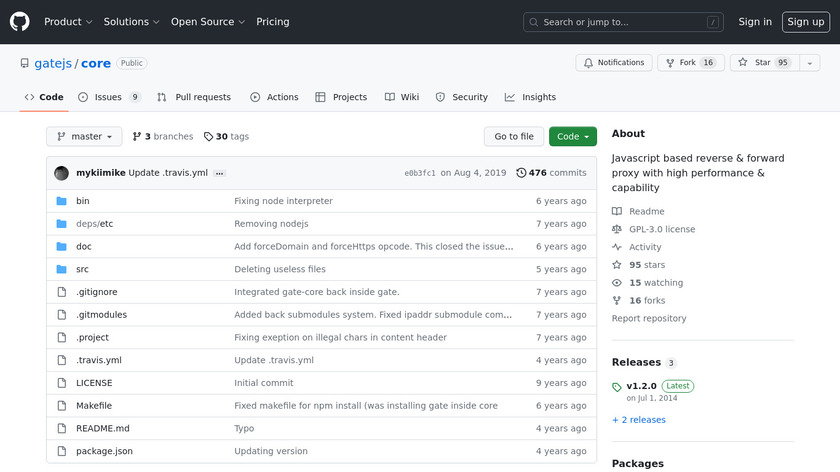This screenshot has width=840, height=472.
Task: Open the master branch dropdown
Action: tap(84, 137)
